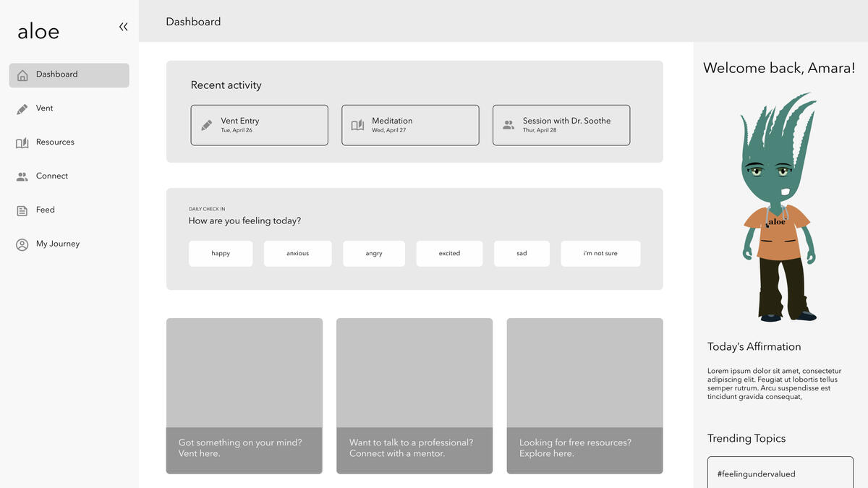This screenshot has height=488, width=868.
Task: Open the Vent here card
Action: click(244, 395)
